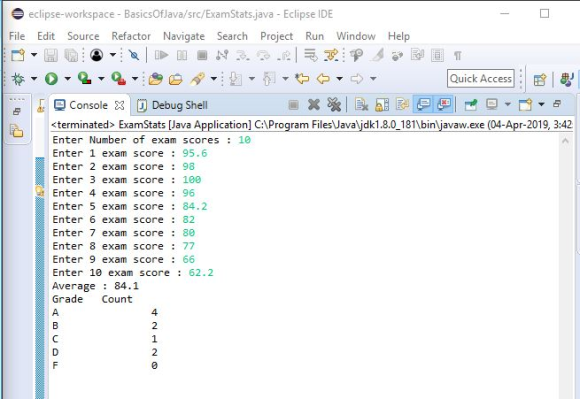This screenshot has height=399, width=580.
Task: Click the Open Perspective icon
Action: (540, 79)
